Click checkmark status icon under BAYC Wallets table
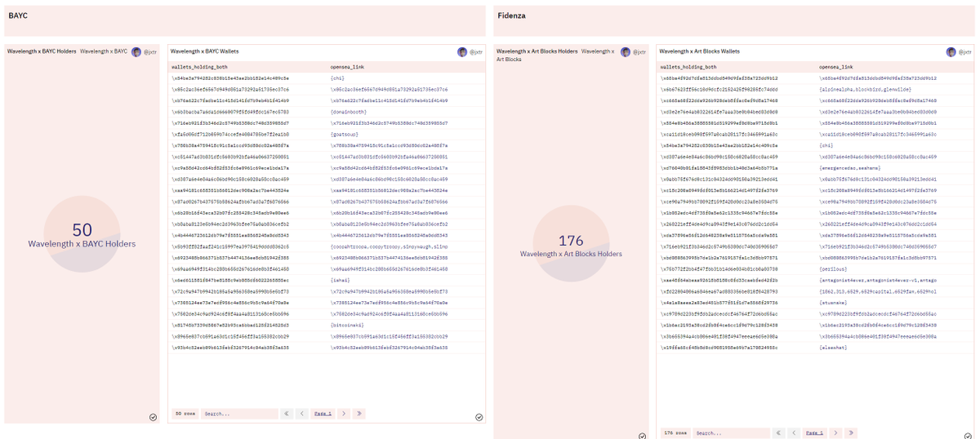 coord(479,416)
